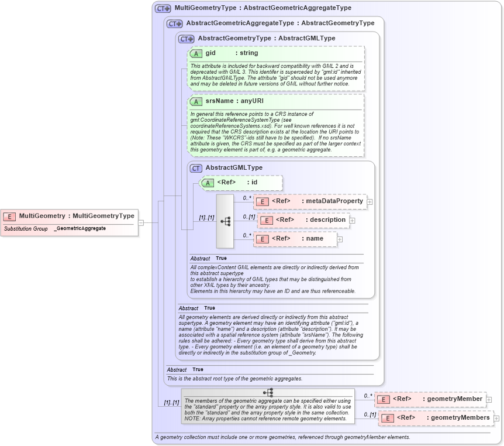Screen dimensions: 504x446
Task: Select the AbstractGeometricAggregateType CT icon
Action: pos(173,23)
